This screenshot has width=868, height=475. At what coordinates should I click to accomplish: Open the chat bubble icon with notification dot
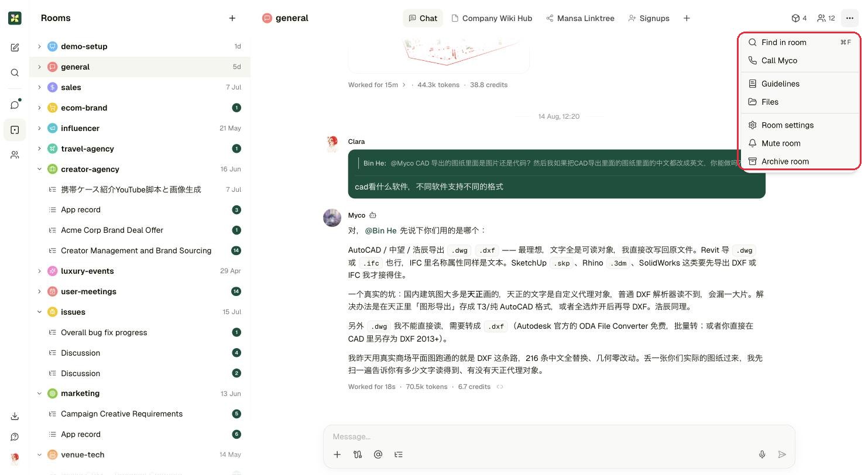[x=15, y=105]
